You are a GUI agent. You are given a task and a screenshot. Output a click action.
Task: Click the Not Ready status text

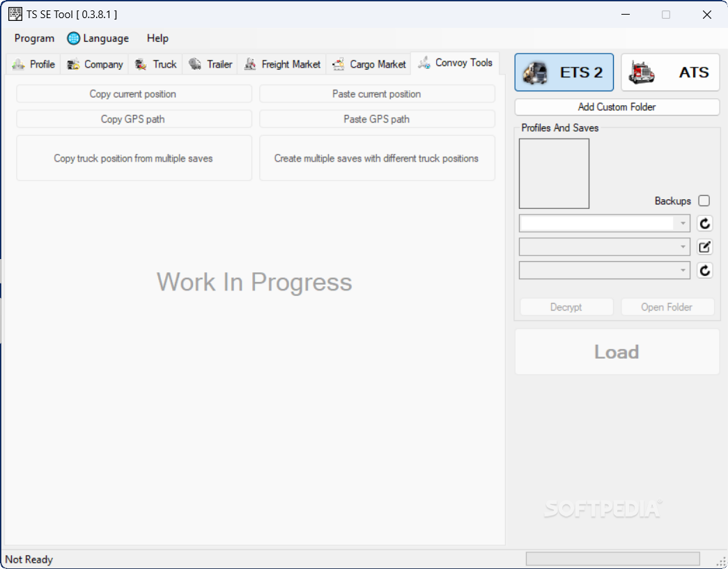[29, 559]
